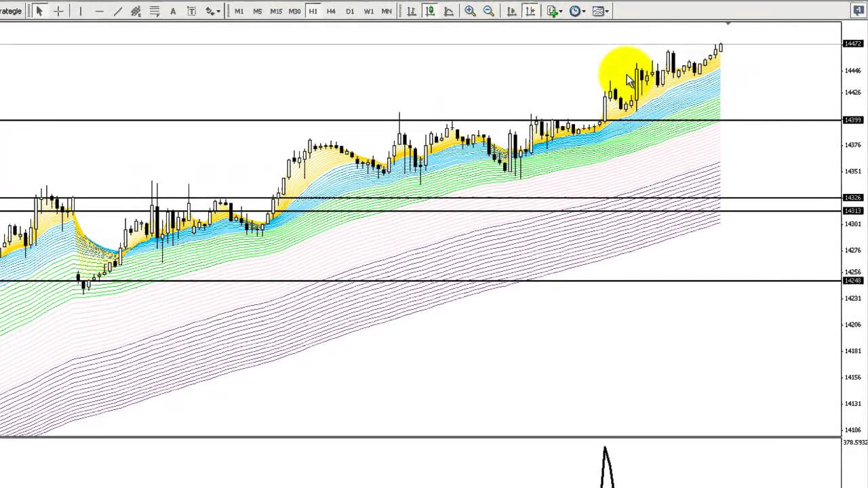Choose the horizontal line drawing tool
This screenshot has width=868, height=488.
(x=99, y=11)
